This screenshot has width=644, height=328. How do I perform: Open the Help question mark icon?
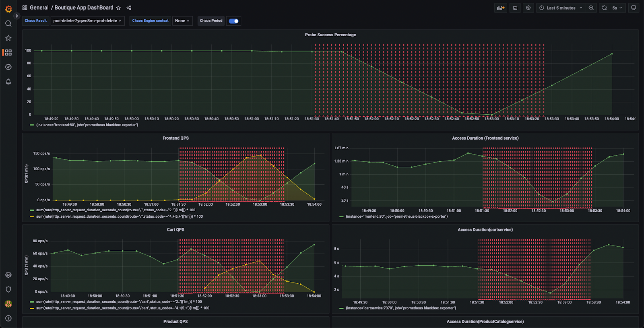coord(8,318)
